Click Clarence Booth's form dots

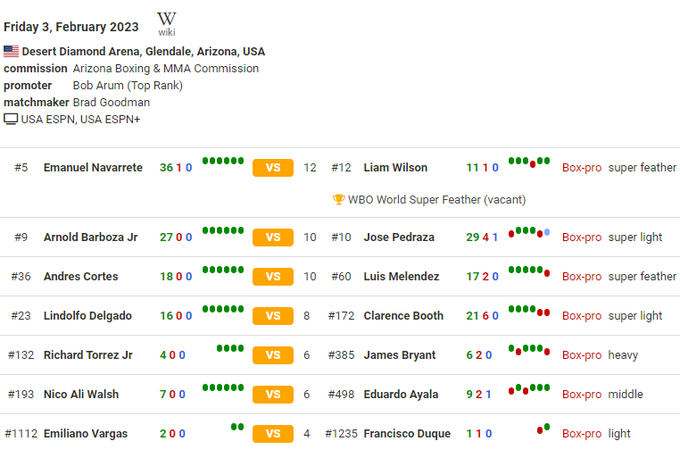(x=529, y=310)
